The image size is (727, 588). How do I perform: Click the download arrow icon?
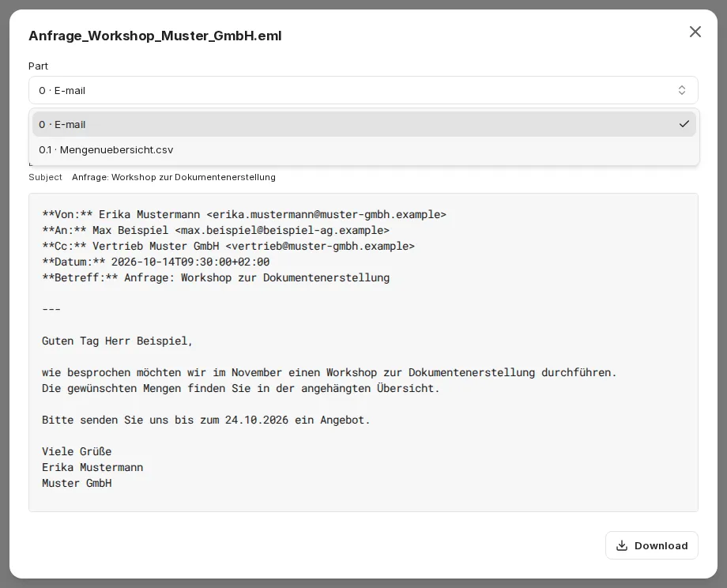coord(622,545)
